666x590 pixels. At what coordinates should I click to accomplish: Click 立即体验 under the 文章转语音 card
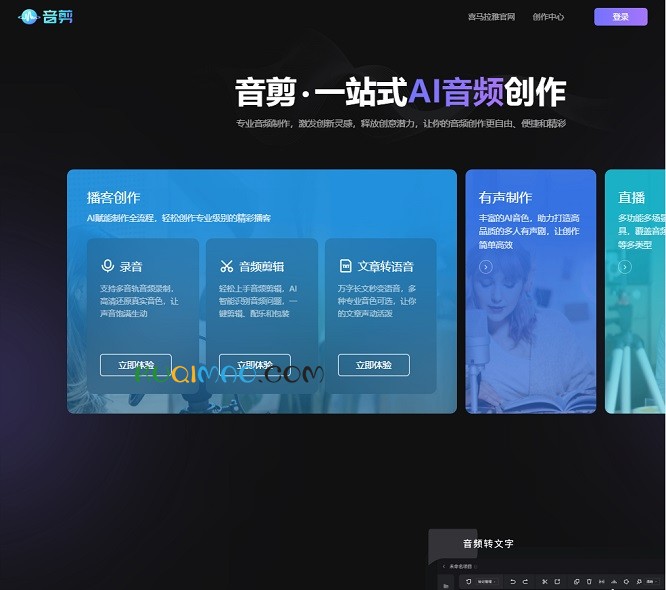point(374,365)
